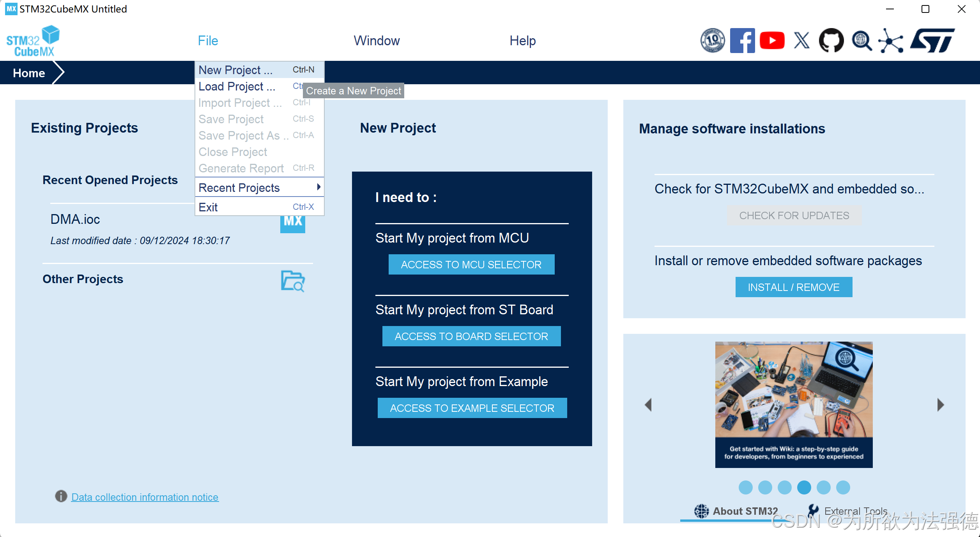Open the Facebook icon link
This screenshot has height=537, width=980.
pos(742,41)
